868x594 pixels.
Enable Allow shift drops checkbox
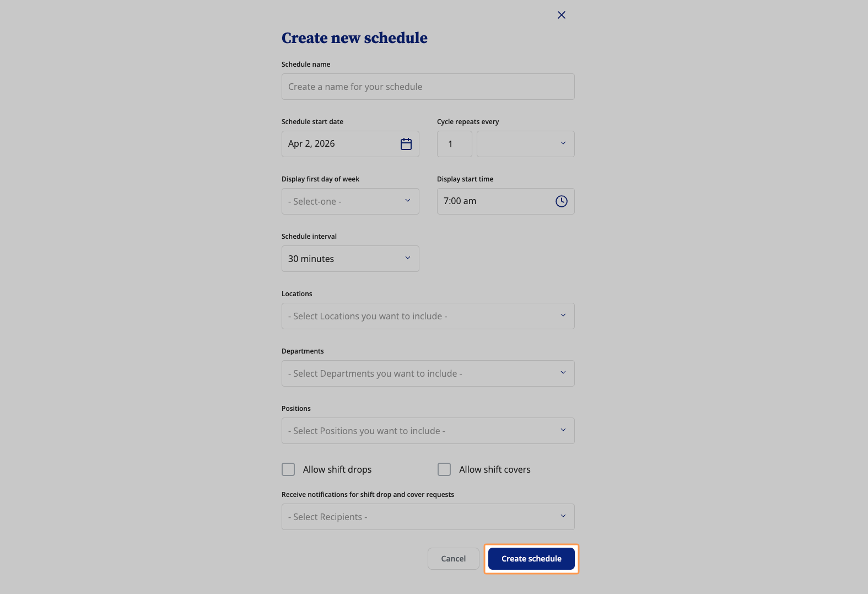click(x=288, y=469)
